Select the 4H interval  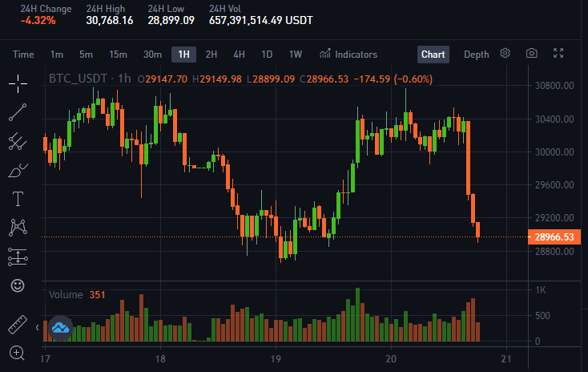point(239,55)
